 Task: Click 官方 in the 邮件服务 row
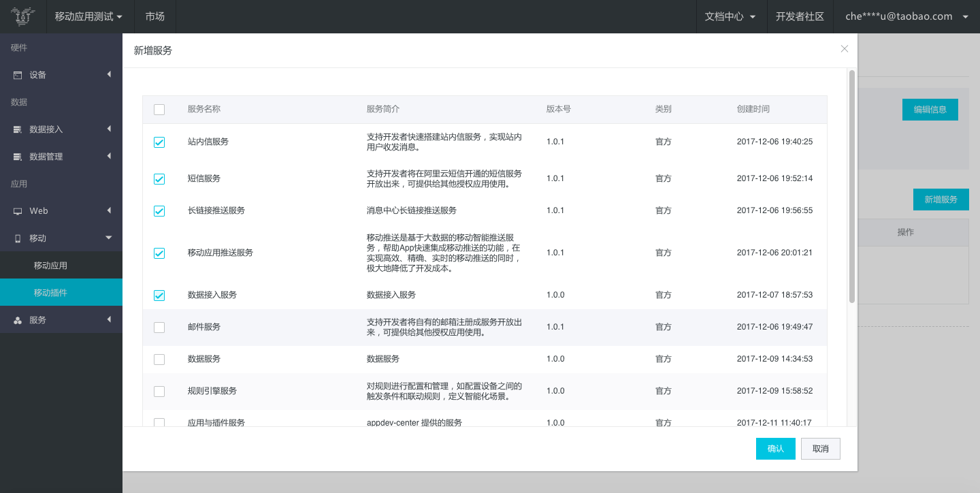[664, 327]
